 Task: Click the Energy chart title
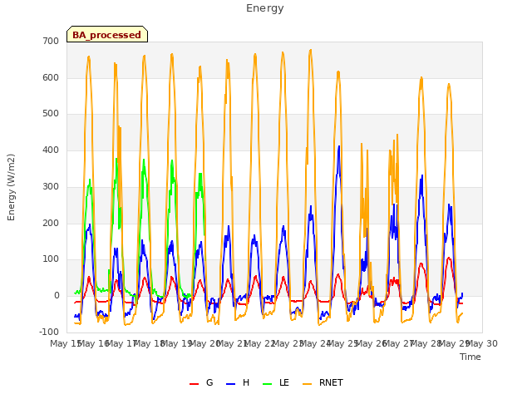(265, 8)
